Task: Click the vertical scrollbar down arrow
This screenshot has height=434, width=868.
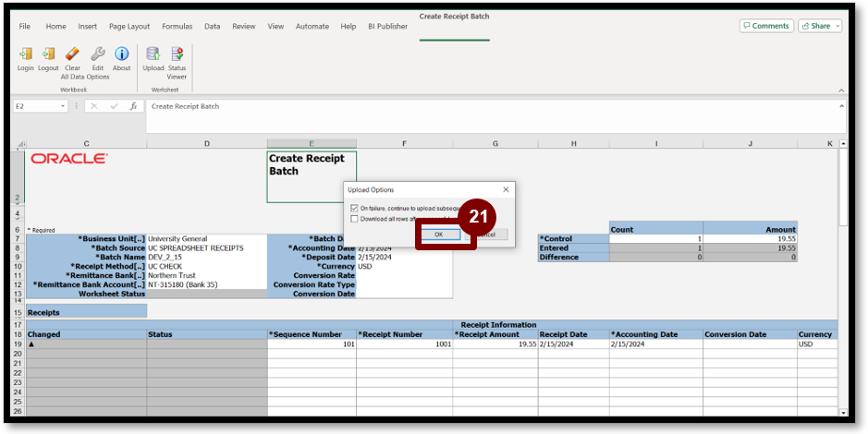Action: 843,413
